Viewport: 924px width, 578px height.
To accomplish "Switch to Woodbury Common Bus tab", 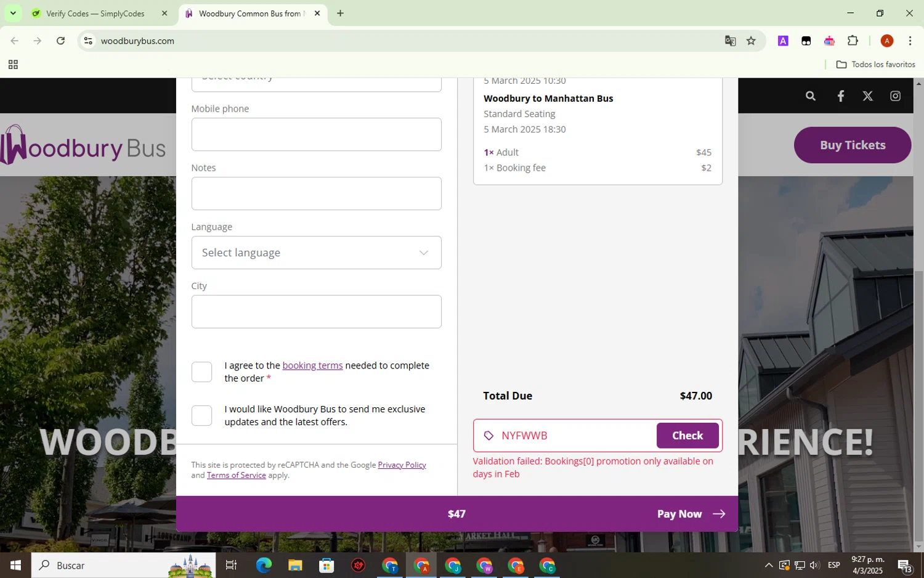I will [x=253, y=14].
